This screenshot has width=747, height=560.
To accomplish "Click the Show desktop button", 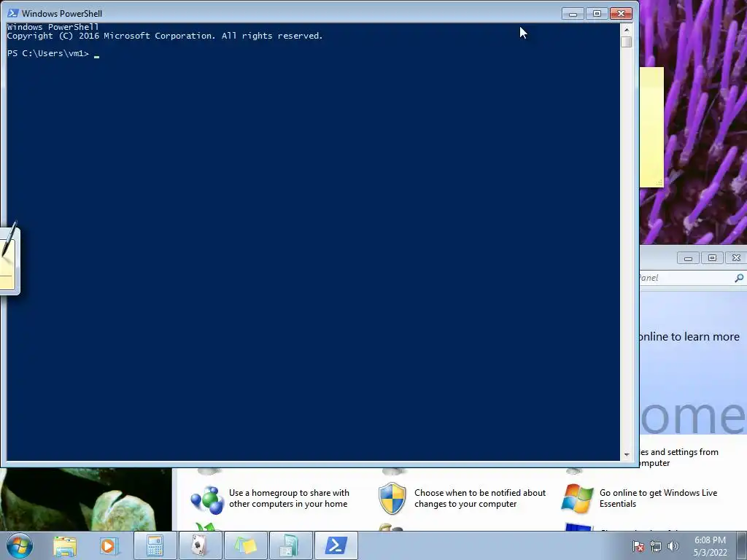I will (x=742, y=545).
